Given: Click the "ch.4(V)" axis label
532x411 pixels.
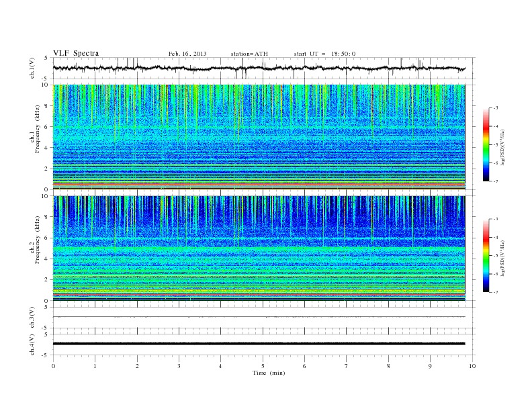Looking at the screenshot, I should click(32, 345).
